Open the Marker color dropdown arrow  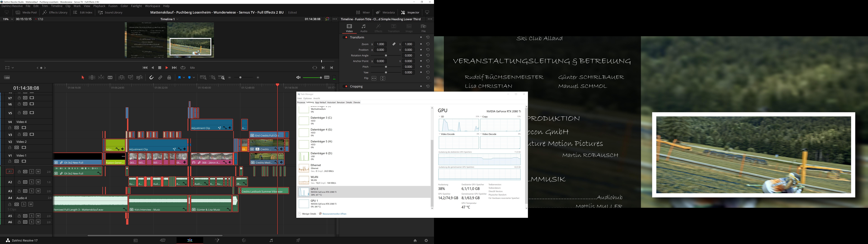pos(194,77)
